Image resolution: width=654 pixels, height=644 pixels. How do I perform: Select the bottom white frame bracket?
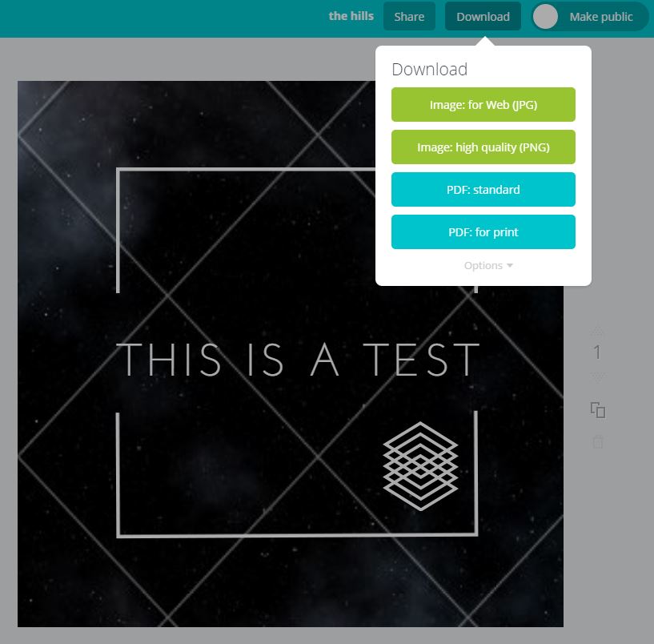pos(296,534)
